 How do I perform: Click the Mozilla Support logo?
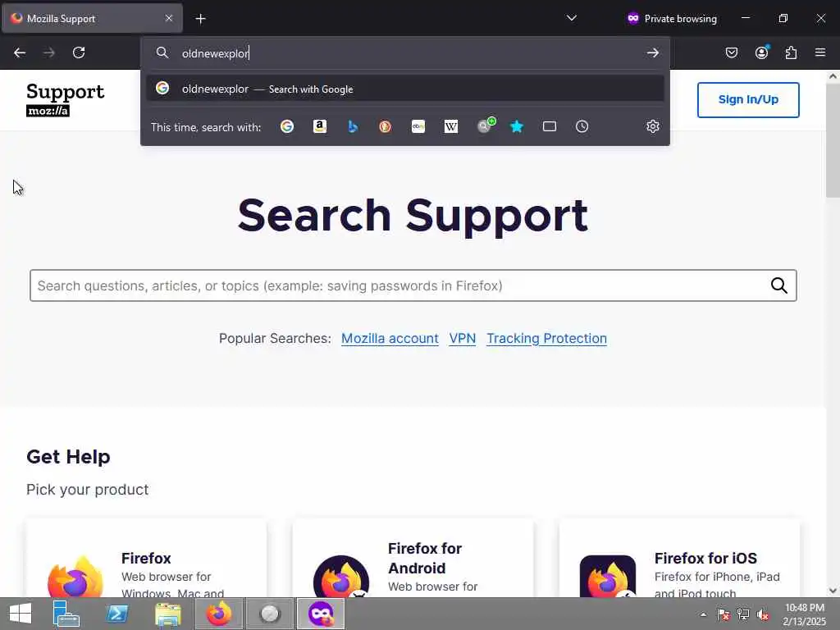tap(66, 99)
